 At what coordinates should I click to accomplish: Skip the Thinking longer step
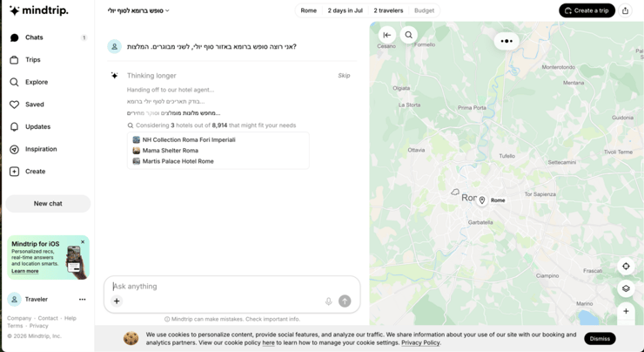pos(344,76)
